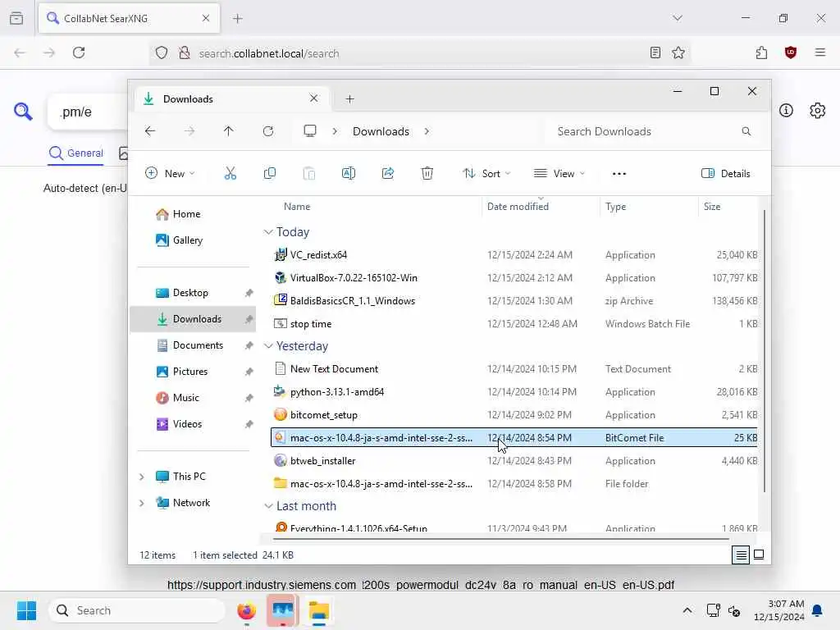Click the Windows Start button
The image size is (840, 630).
(26, 610)
